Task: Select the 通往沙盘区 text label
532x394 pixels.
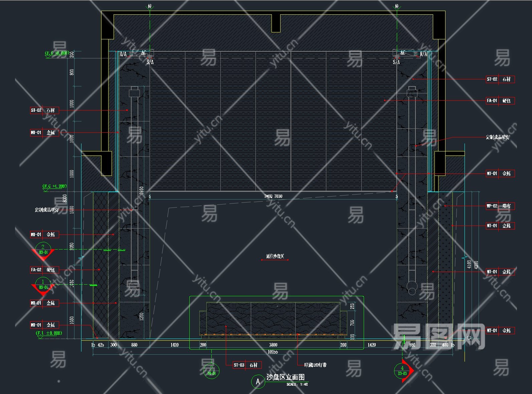Action: click(x=275, y=256)
